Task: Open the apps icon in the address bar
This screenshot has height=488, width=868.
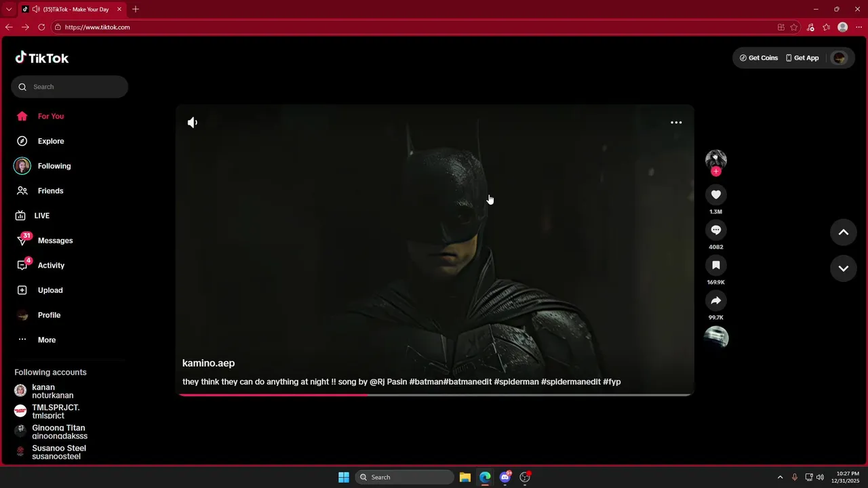Action: coord(781,27)
